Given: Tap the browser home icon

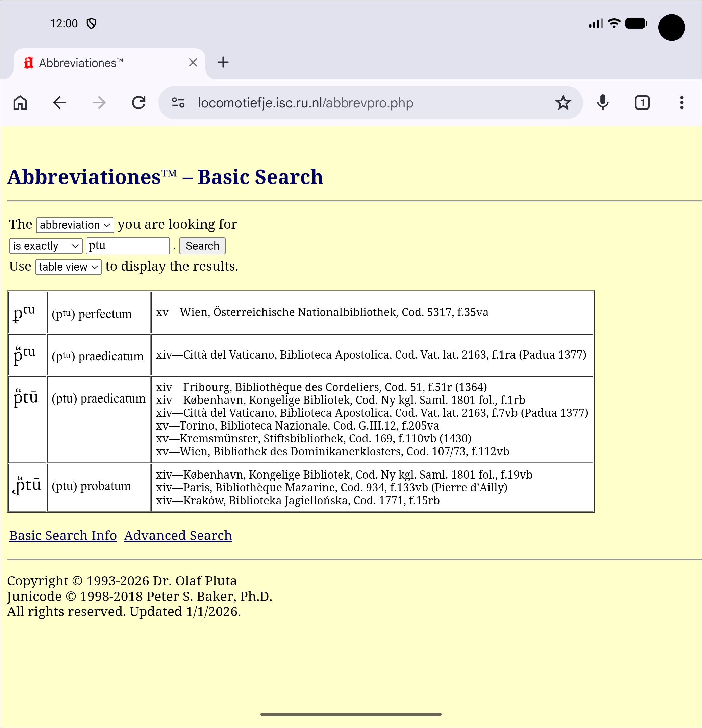Looking at the screenshot, I should (20, 103).
